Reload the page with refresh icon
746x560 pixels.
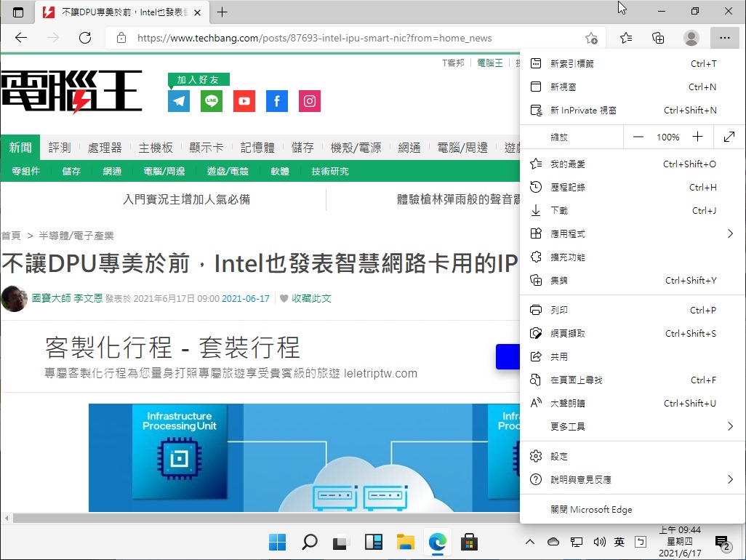tap(85, 37)
